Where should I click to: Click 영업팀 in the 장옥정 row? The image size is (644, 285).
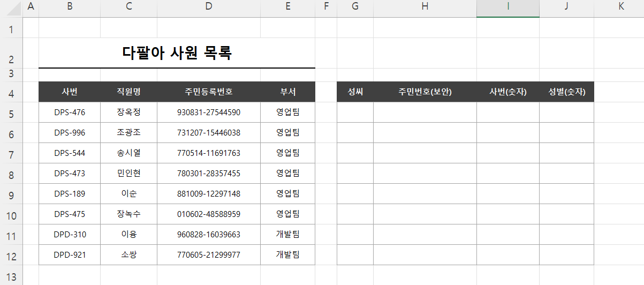pos(288,112)
